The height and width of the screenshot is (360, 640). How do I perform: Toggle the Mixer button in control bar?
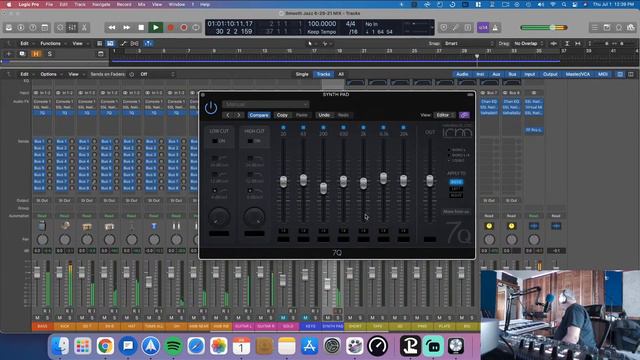pyautogui.click(x=72, y=28)
